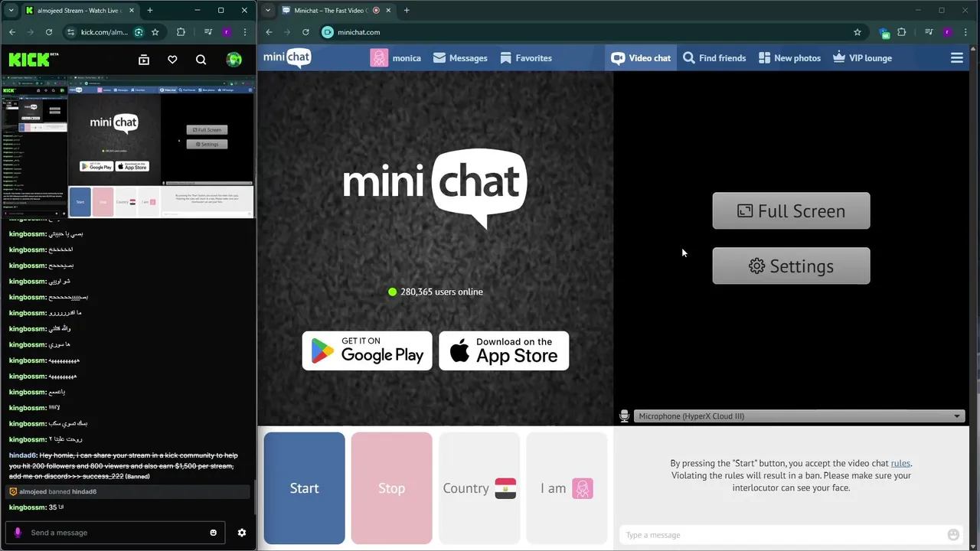980x551 pixels.
Task: Click the Download on the App Store badge
Action: click(504, 350)
